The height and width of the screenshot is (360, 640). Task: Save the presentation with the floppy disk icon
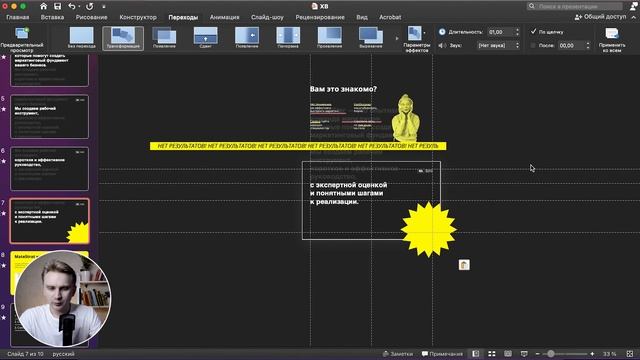(58, 6)
